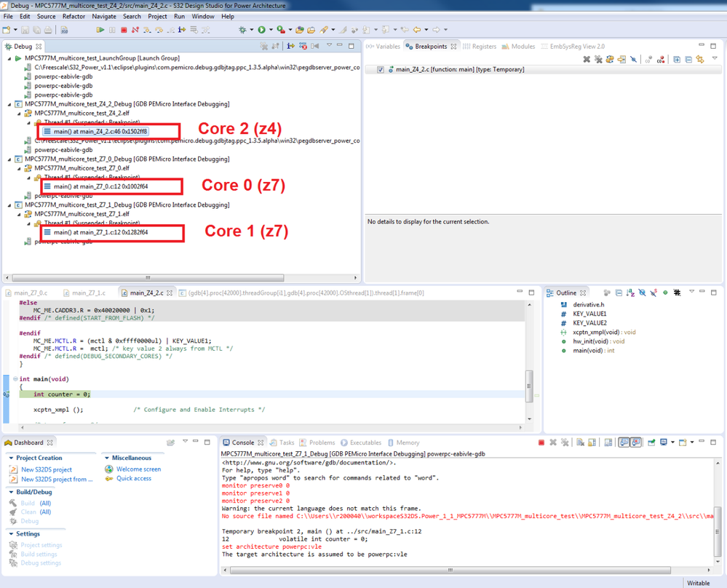727x588 pixels.
Task: Switch to the Problems tab
Action: coord(317,443)
